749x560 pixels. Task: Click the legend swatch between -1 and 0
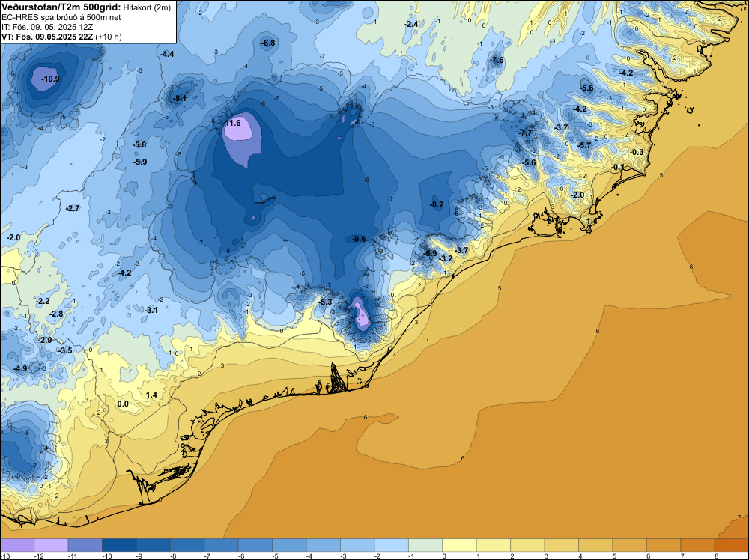click(425, 545)
